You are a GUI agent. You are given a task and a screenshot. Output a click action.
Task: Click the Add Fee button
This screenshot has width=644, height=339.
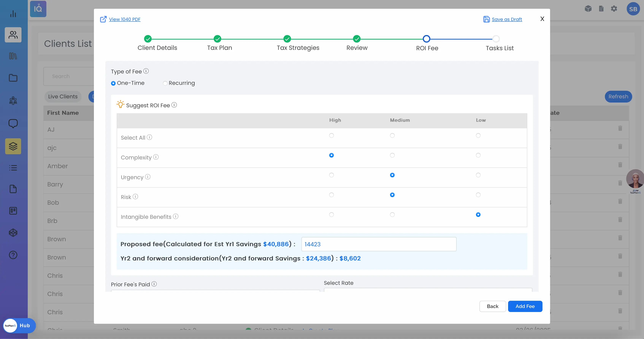[x=525, y=306]
